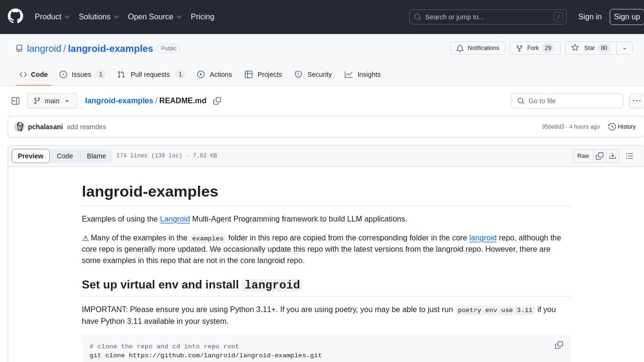Open the Raw file view

[583, 156]
